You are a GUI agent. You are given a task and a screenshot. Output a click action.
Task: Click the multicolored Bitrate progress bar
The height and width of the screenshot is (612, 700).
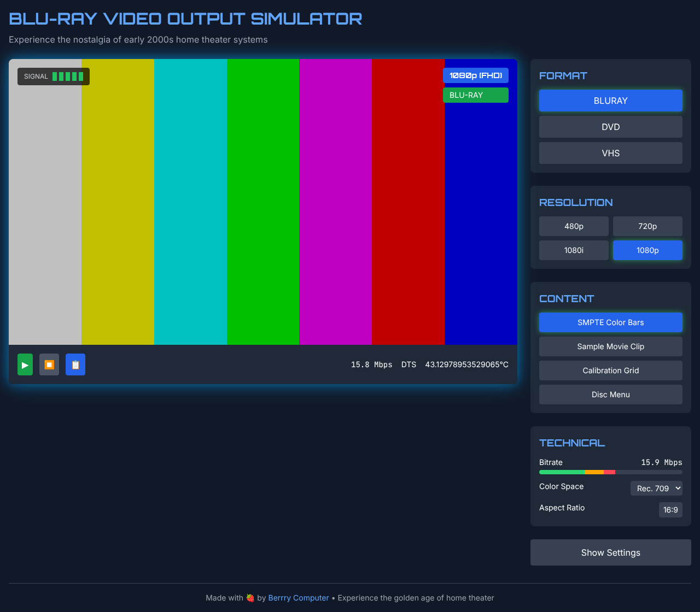(x=610, y=472)
